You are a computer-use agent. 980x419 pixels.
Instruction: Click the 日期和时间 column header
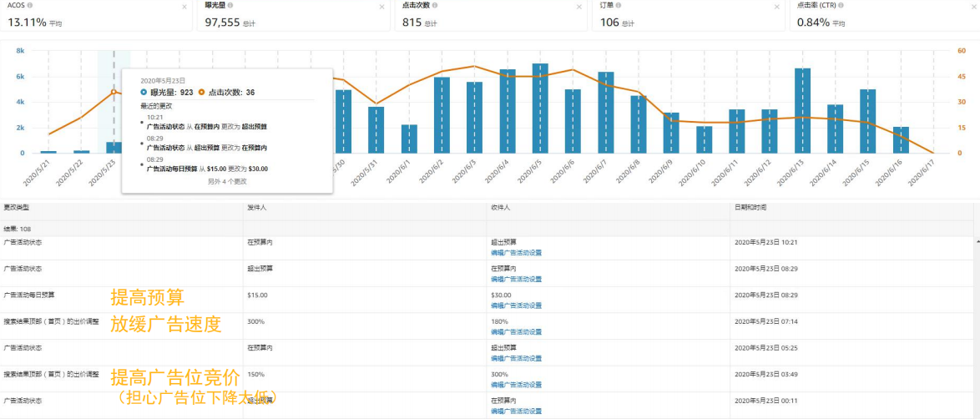point(750,206)
